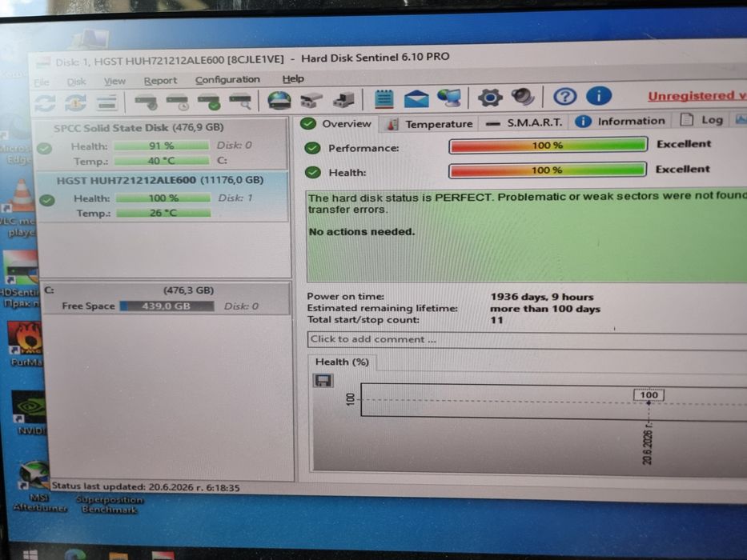Screen dimensions: 747x560
Task: Click the HGST disk Temp 26 °C bar
Action: click(163, 213)
